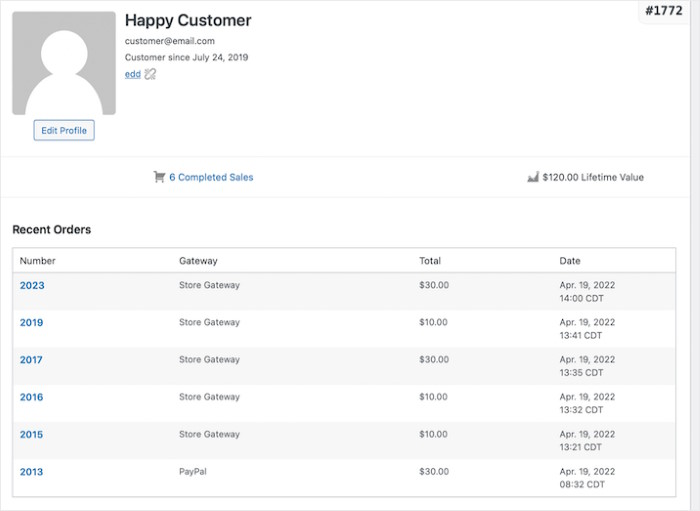Viewport: 700px width, 511px height.
Task: Open order number 2015
Action: [32, 435]
